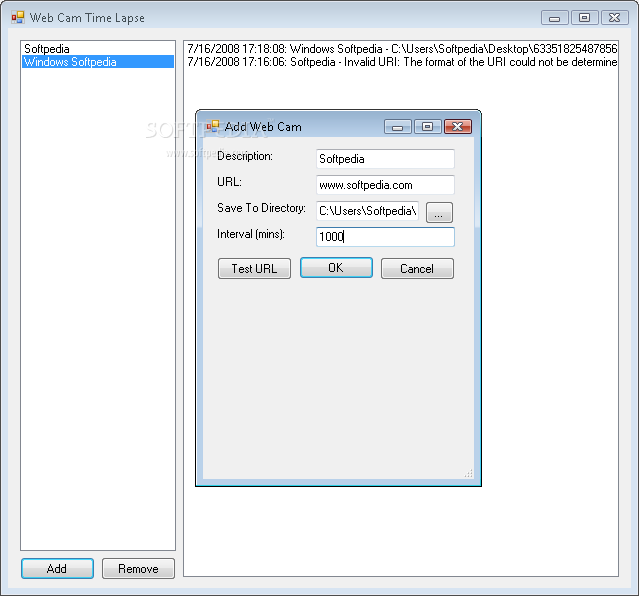Click the Save To Directory: label
Viewport: 639px width, 596px height.
pos(261,208)
